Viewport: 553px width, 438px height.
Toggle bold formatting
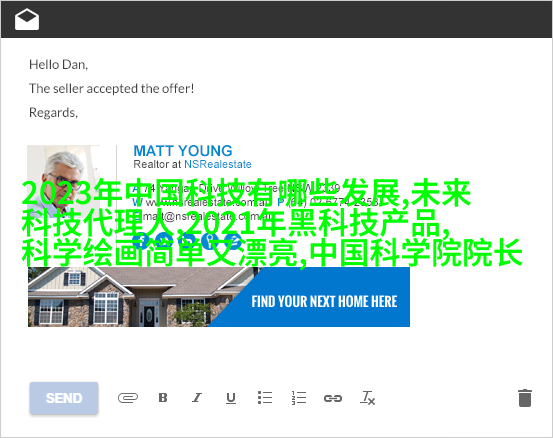[163, 398]
